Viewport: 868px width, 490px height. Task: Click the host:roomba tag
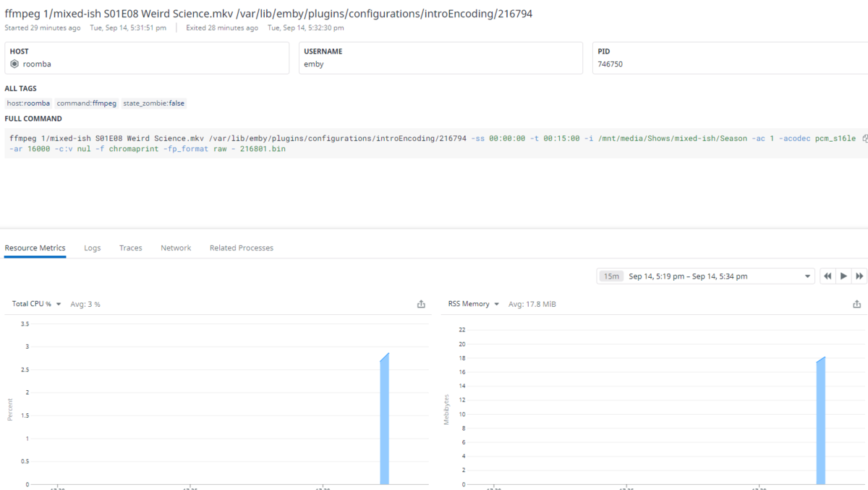(29, 104)
